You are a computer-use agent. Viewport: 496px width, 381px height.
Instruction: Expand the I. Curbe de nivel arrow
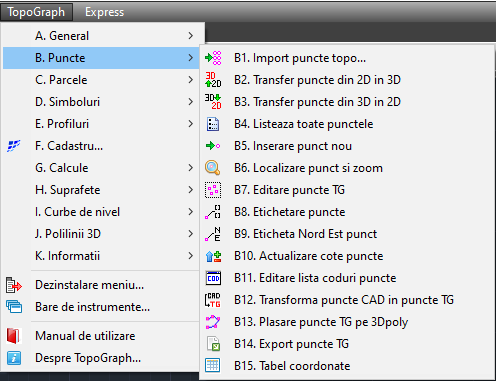point(191,212)
